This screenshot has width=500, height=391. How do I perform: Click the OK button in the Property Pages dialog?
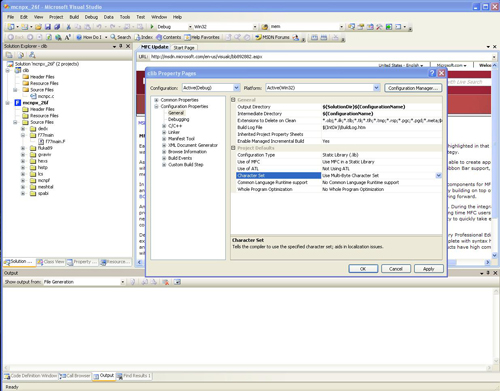363,269
